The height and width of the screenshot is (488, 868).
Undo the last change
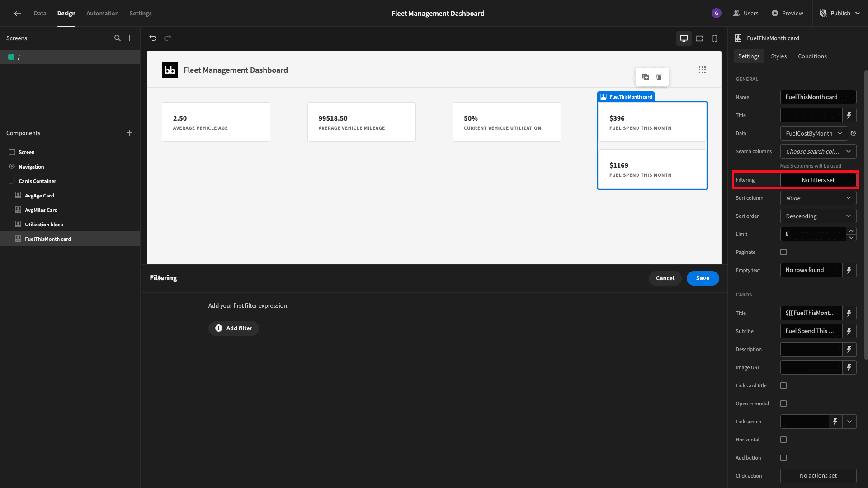tap(153, 38)
